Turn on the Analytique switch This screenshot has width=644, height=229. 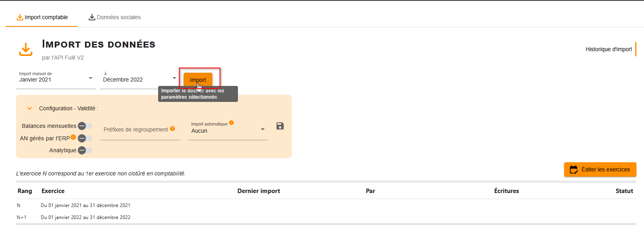click(85, 150)
